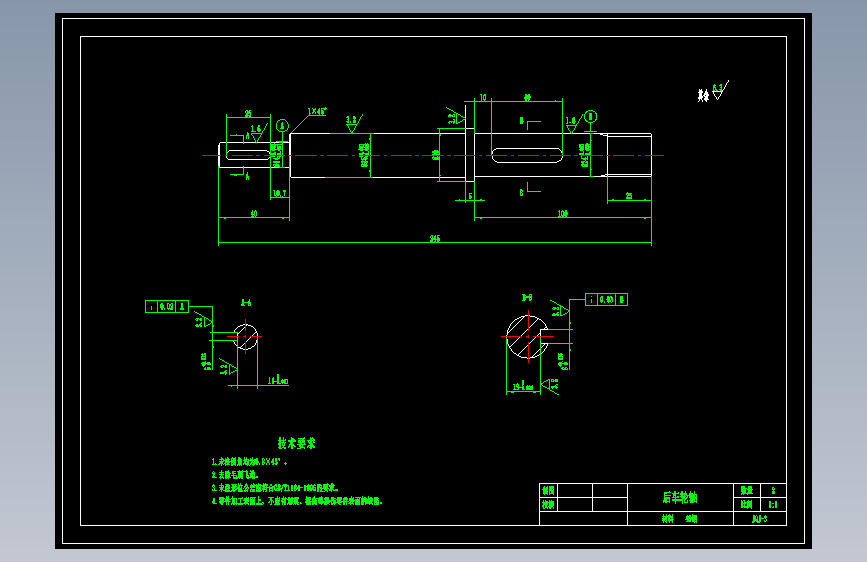Pick the 0.02 tolerance frame
This screenshot has width=867, height=562.
pyautogui.click(x=167, y=306)
